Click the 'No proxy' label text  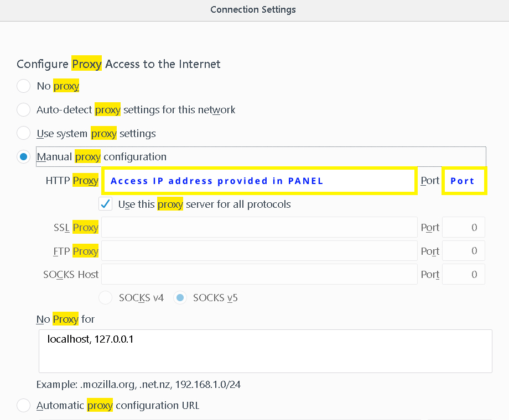coord(58,86)
